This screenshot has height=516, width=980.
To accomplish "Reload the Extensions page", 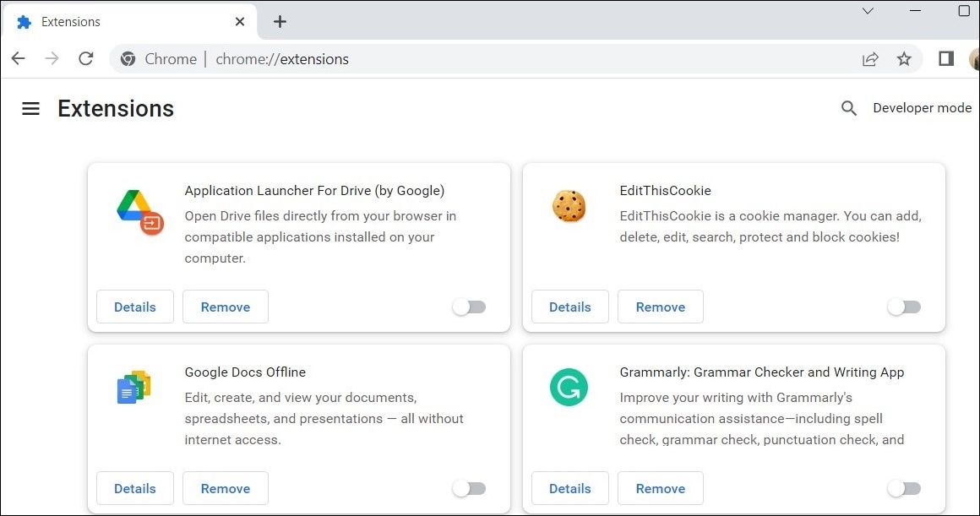I will point(86,58).
